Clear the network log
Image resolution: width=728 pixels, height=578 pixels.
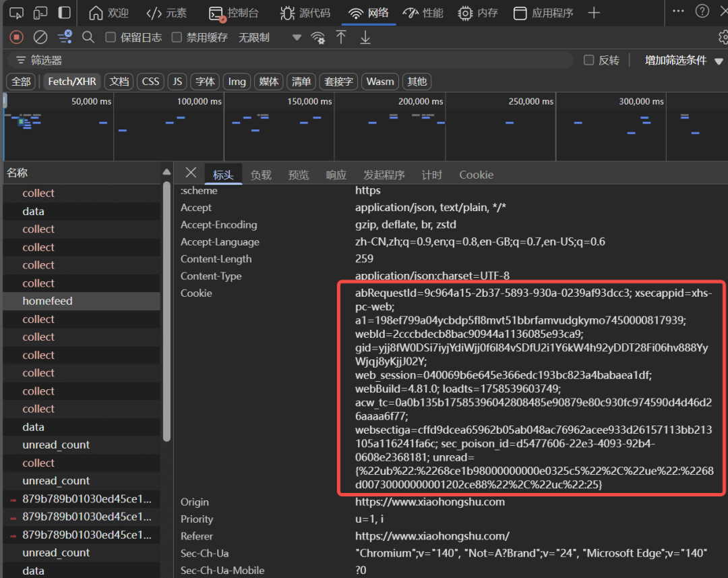[40, 38]
